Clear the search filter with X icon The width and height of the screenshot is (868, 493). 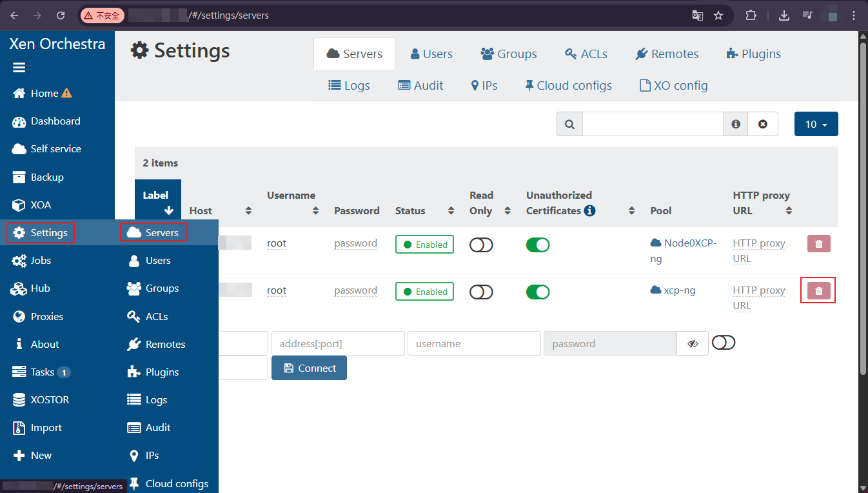[763, 124]
